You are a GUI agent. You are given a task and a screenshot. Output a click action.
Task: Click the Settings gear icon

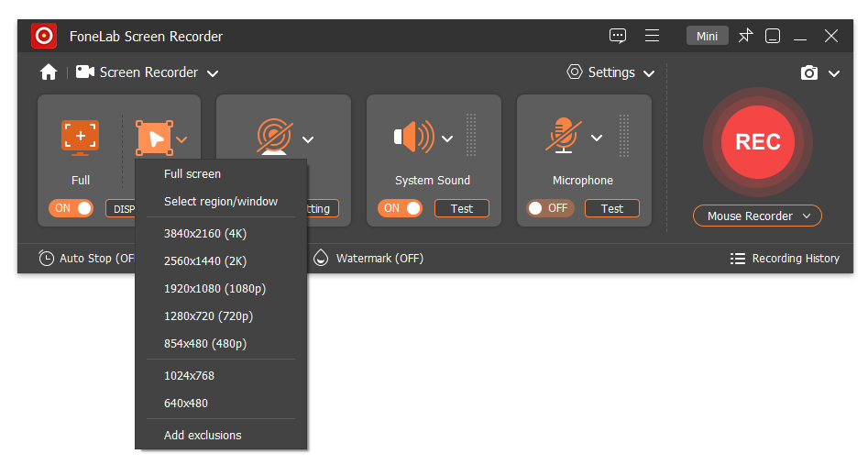575,72
